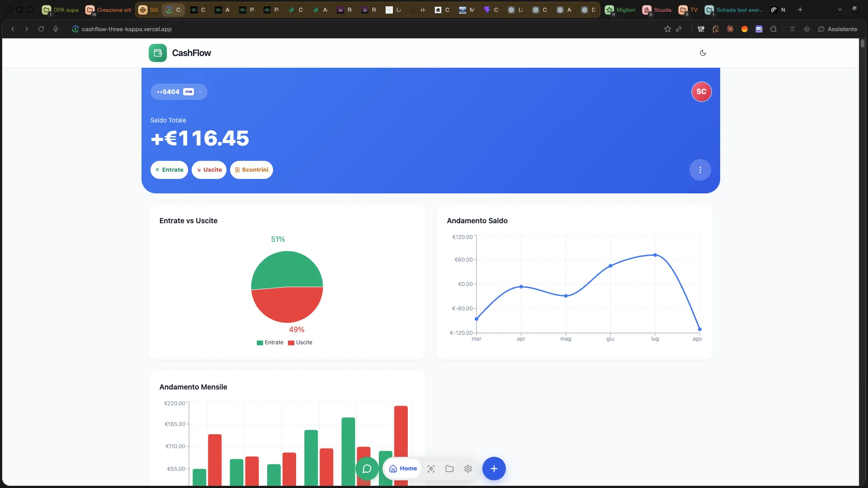Viewport: 868px width, 488px height.
Task: Toggle Uscite legend in pie chart
Action: [300, 343]
